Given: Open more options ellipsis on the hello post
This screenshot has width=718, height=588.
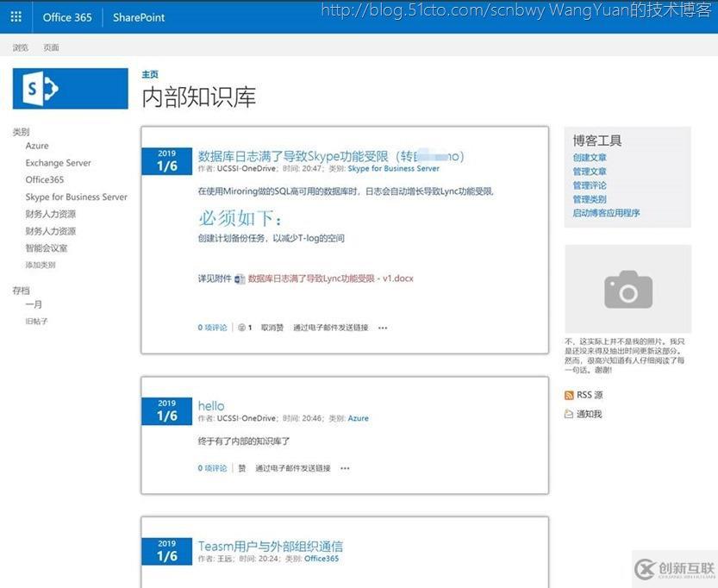Looking at the screenshot, I should coord(345,468).
